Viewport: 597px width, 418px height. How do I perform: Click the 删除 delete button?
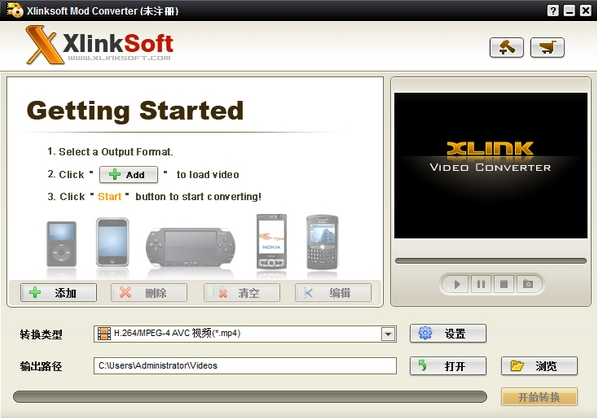click(149, 293)
